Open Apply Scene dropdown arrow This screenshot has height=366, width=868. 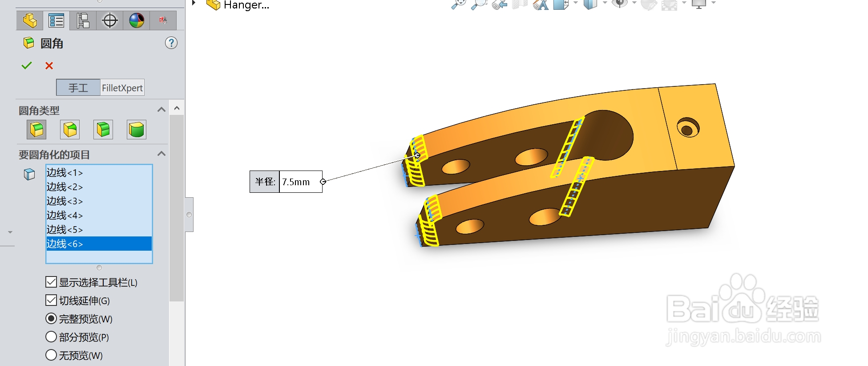(x=684, y=3)
